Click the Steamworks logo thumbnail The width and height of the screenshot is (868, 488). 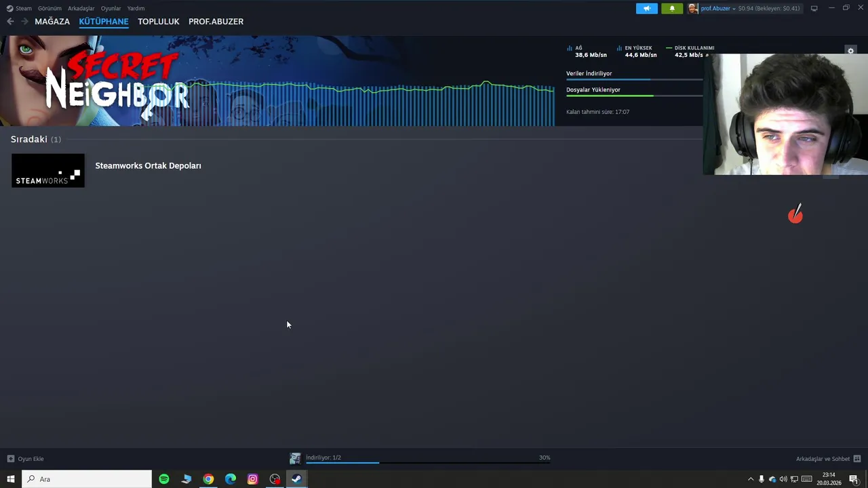coord(48,170)
